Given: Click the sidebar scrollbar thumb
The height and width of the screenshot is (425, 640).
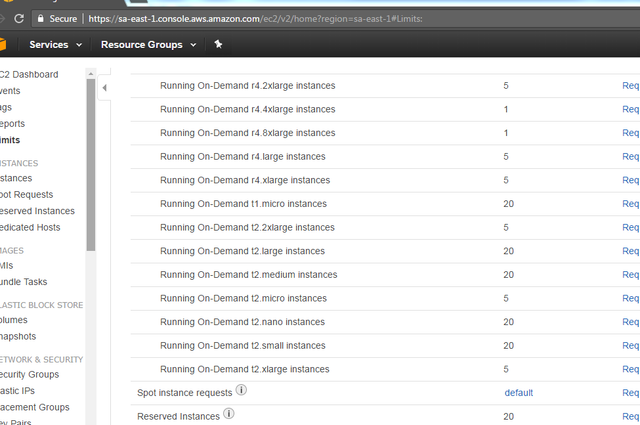Looking at the screenshot, I should [x=91, y=165].
